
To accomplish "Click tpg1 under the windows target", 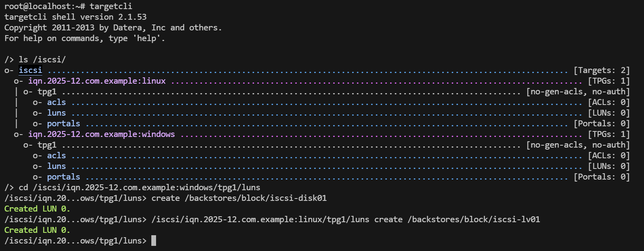I will [47, 145].
